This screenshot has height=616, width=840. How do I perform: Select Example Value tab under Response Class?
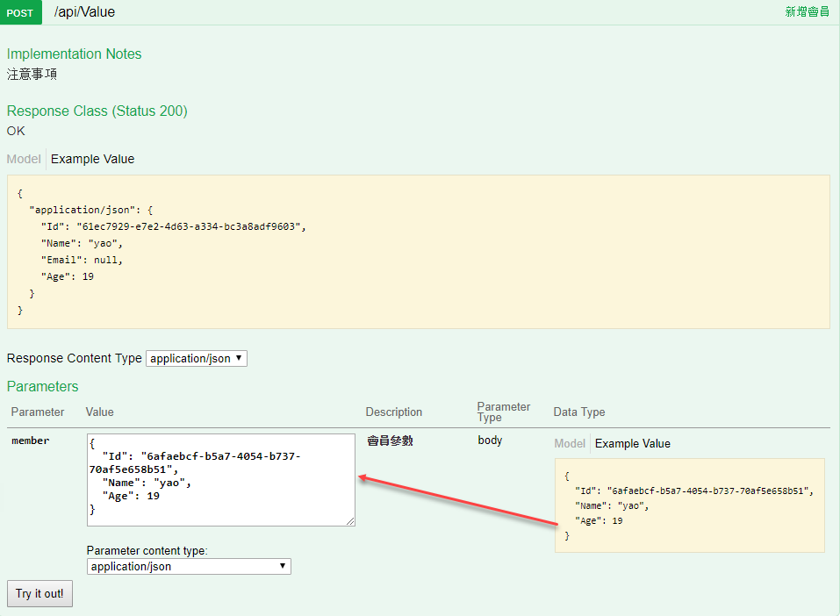(92, 159)
